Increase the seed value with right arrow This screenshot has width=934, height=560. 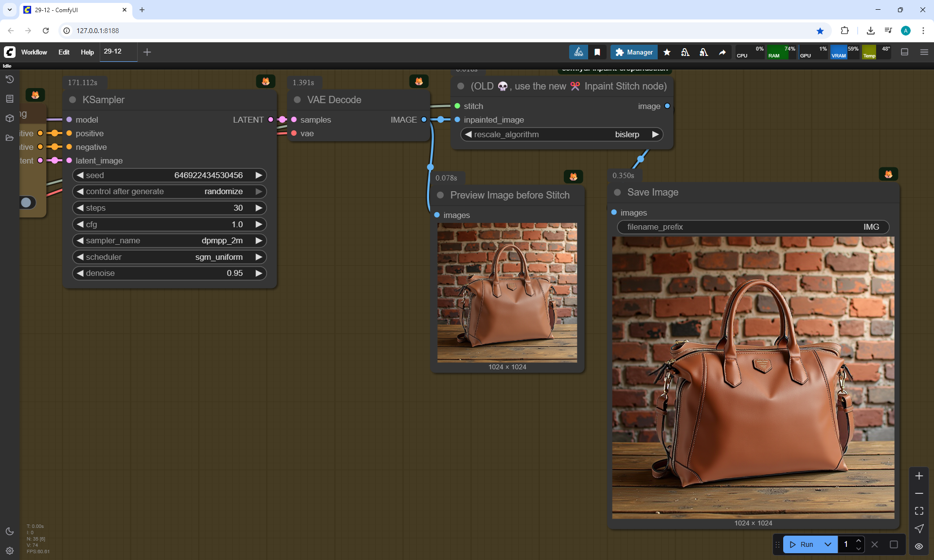coord(259,175)
